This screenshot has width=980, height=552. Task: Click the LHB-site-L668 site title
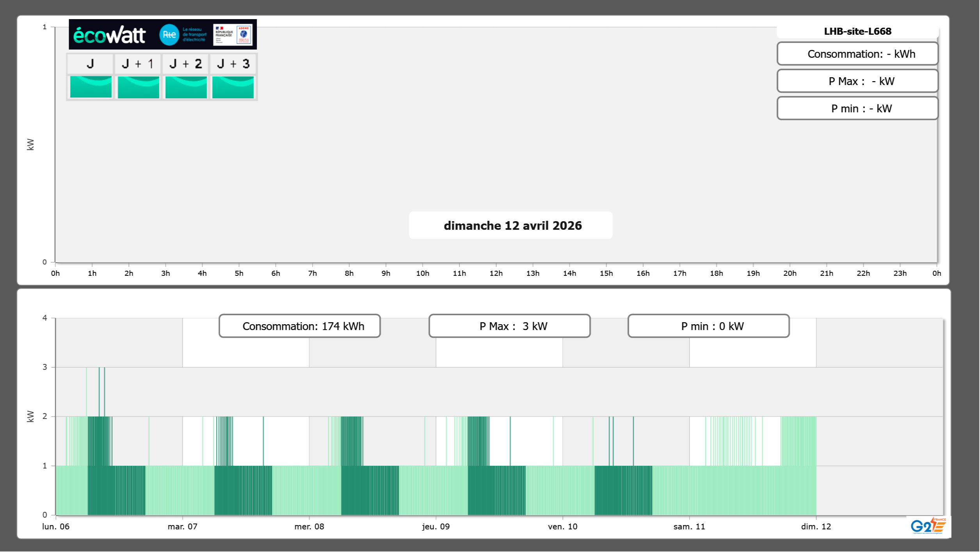tap(857, 31)
